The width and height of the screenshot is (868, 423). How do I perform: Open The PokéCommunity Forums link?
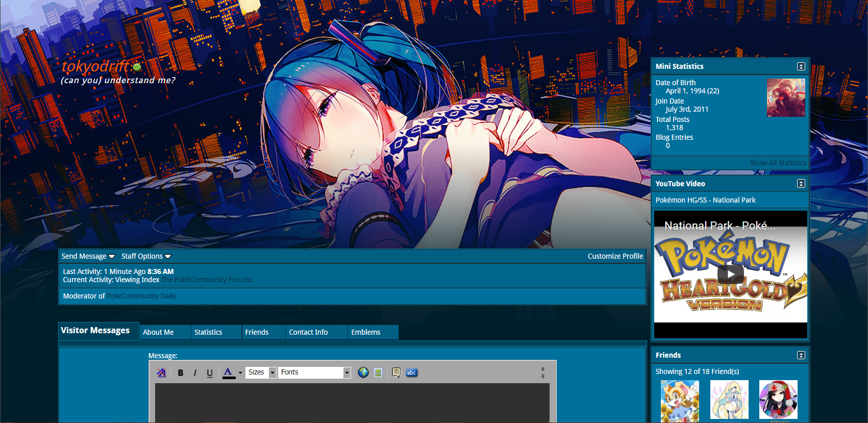[x=207, y=280]
